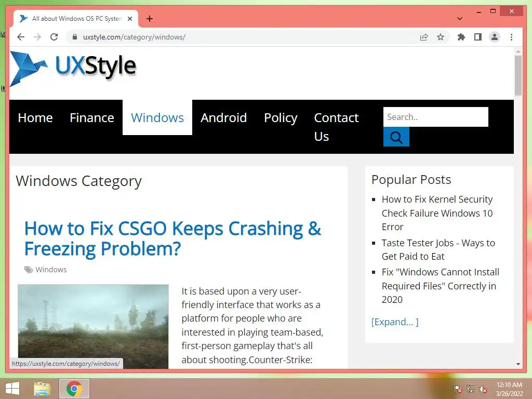Open the Chrome profile avatar

tap(495, 37)
